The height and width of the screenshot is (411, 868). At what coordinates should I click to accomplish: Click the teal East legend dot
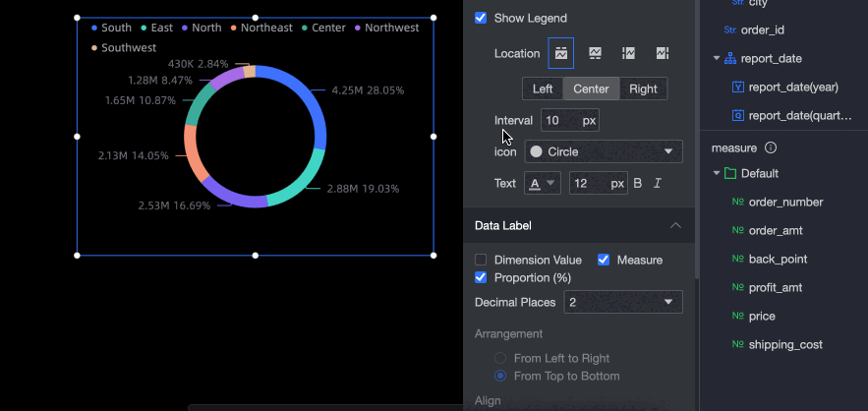[144, 28]
